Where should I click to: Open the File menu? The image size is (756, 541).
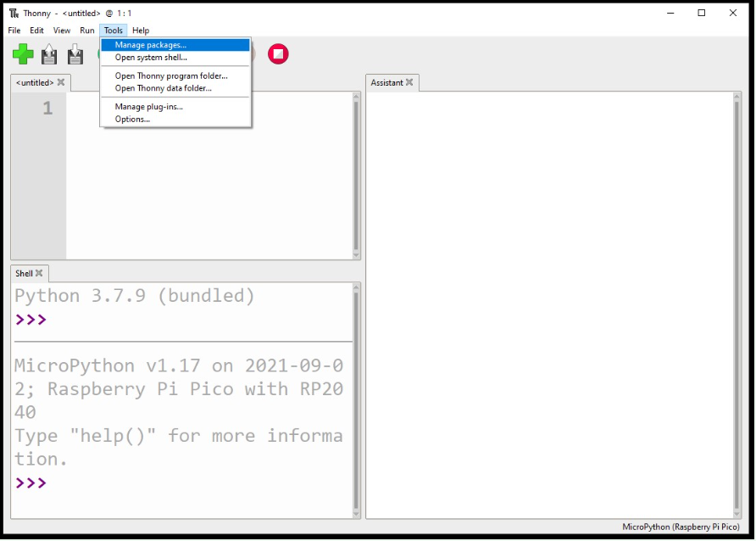[x=14, y=30]
